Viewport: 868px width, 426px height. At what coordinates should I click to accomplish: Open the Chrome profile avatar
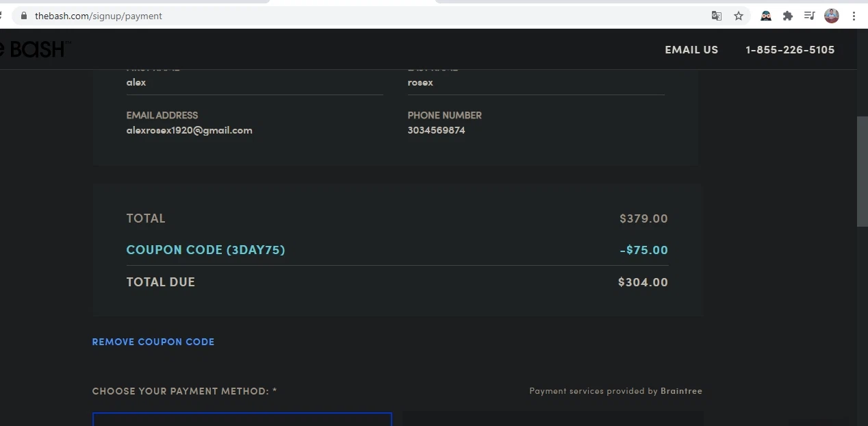point(832,16)
